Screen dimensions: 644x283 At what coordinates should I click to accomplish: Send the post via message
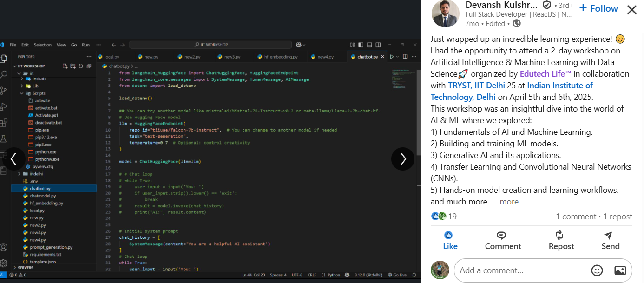click(610, 241)
